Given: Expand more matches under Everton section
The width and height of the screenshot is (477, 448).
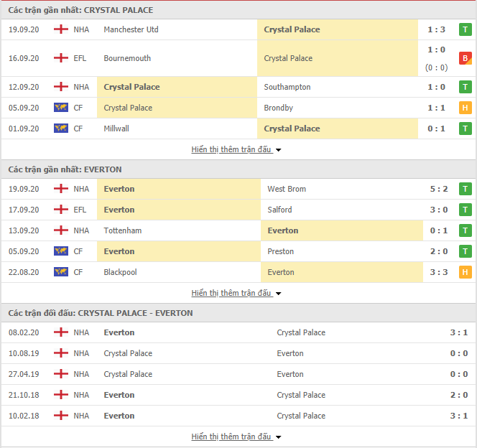Looking at the screenshot, I should point(236,293).
